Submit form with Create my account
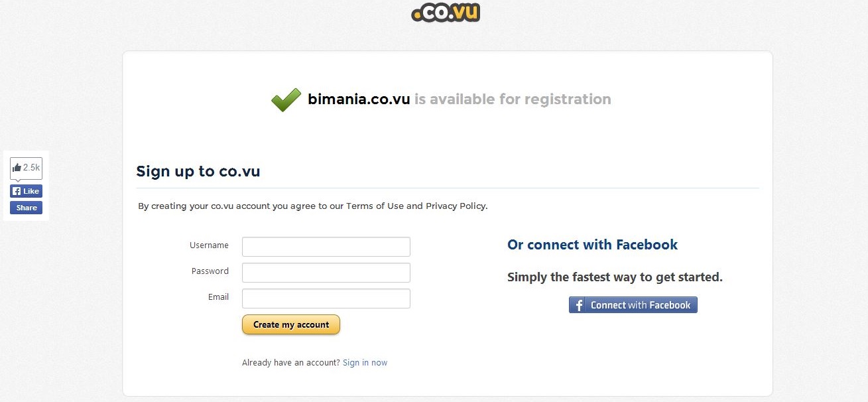Image resolution: width=868 pixels, height=402 pixels. click(x=291, y=324)
